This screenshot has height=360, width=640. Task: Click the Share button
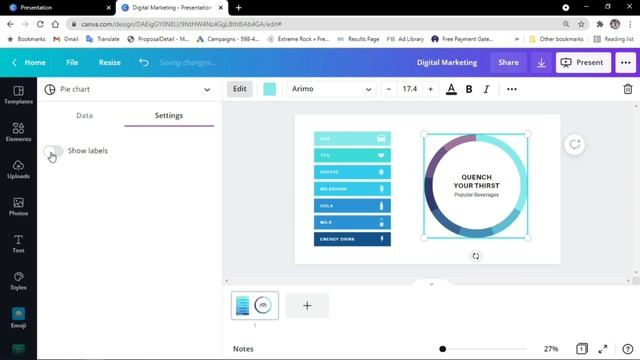click(x=508, y=62)
